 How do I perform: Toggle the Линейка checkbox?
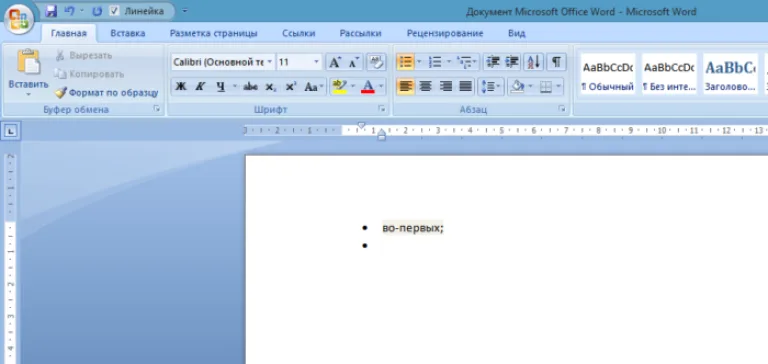pos(114,11)
